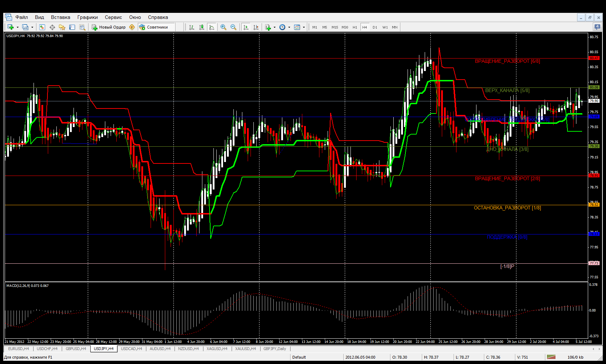Select the USDJPY,H4 chart tab

coord(104,349)
